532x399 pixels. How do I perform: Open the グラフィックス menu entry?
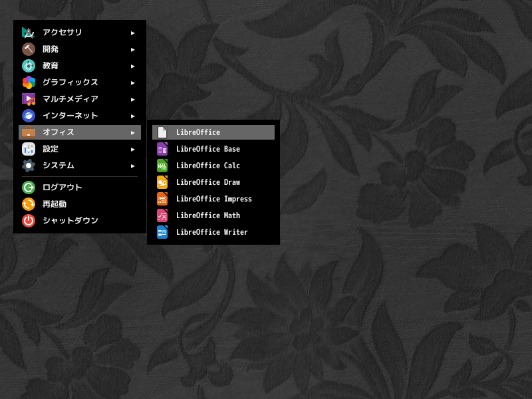80,82
